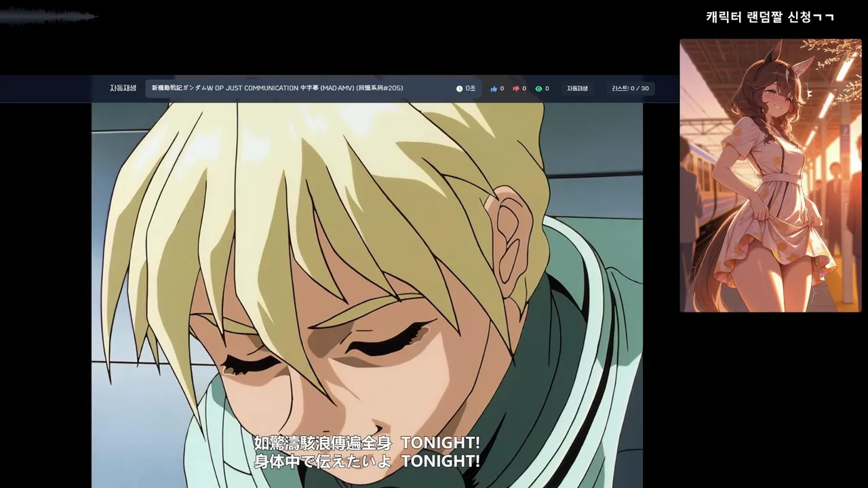The image size is (868, 488).
Task: Toggle the 자동재생 button beside the view count
Action: [x=577, y=89]
